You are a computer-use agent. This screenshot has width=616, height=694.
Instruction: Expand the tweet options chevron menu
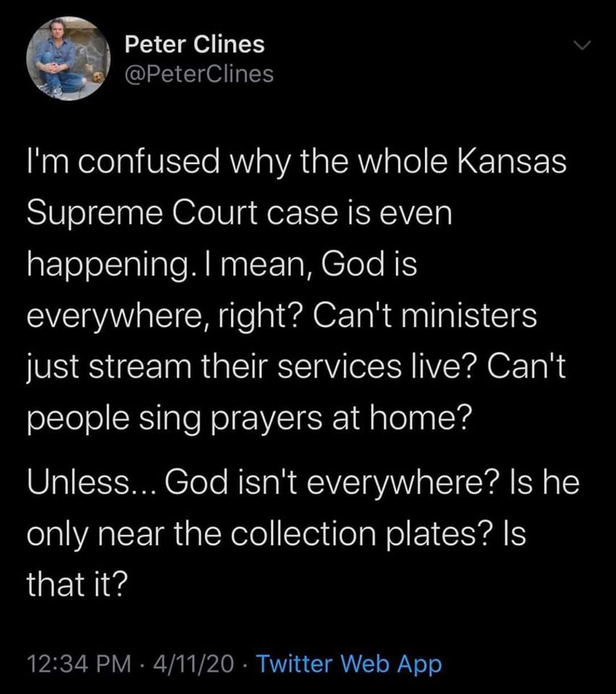579,46
